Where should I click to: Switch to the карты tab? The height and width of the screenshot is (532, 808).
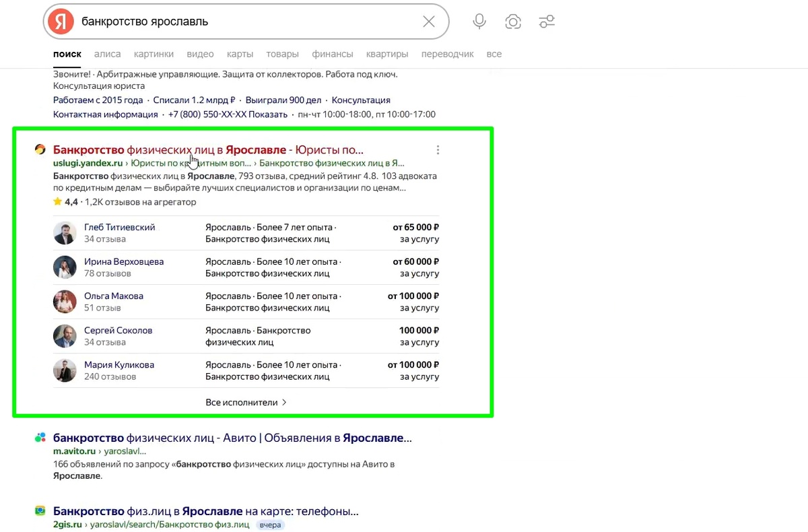click(x=240, y=54)
